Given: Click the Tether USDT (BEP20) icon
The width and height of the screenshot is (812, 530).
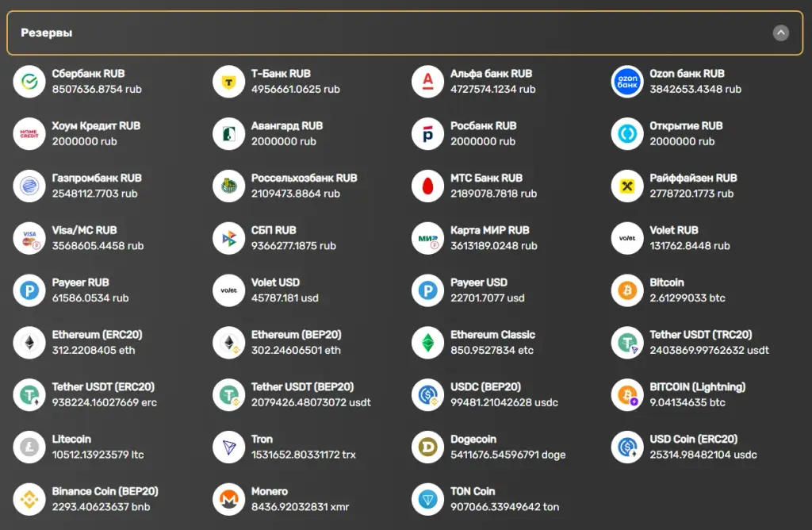Looking at the screenshot, I should tap(229, 395).
